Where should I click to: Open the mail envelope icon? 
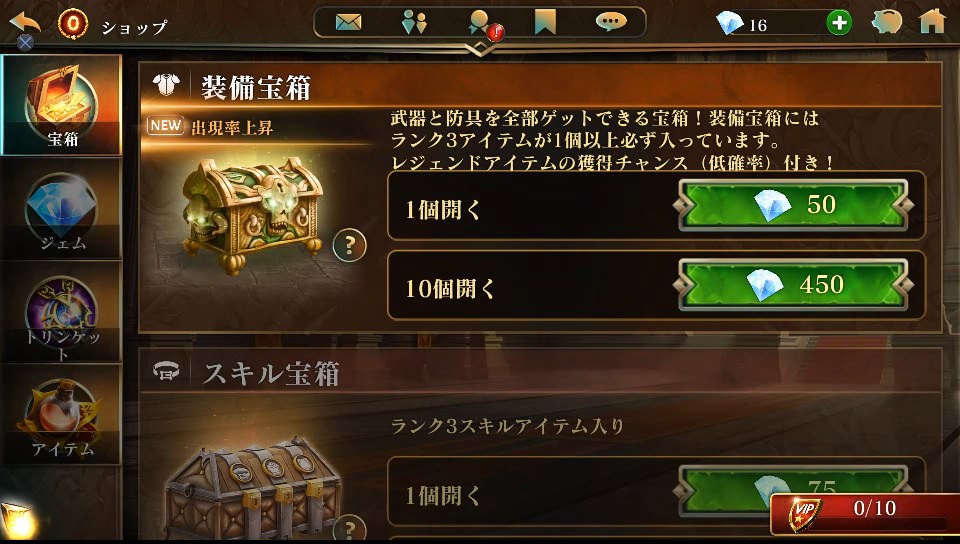(348, 23)
